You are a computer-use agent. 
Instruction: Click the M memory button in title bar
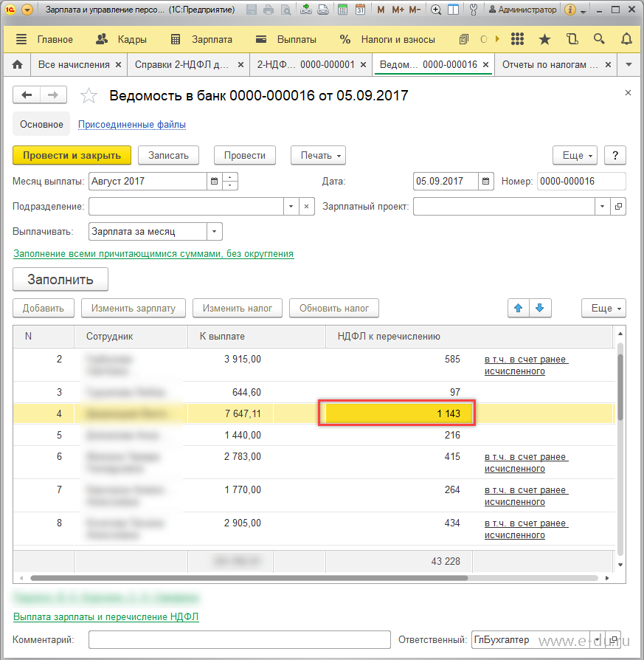tap(381, 10)
